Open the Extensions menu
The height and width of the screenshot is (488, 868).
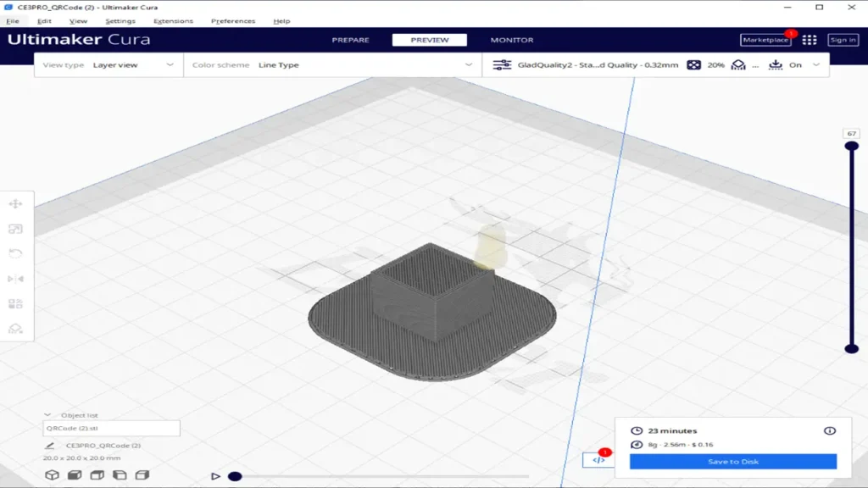173,21
